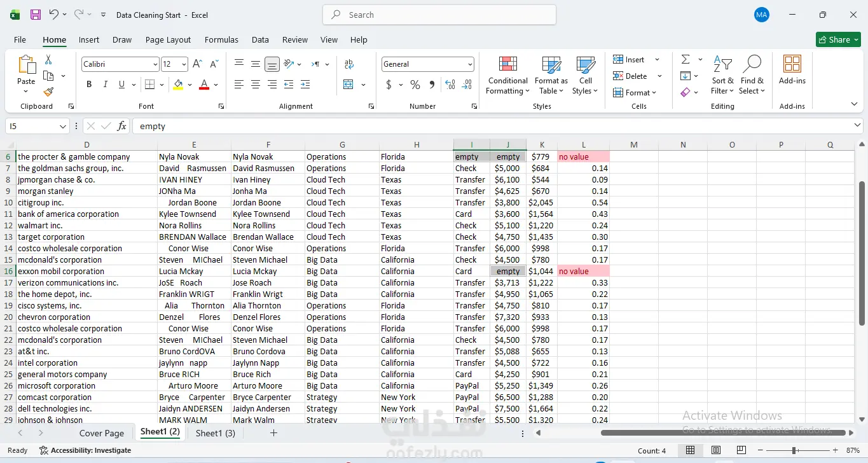Click the Accounting dollar format icon

tap(389, 85)
